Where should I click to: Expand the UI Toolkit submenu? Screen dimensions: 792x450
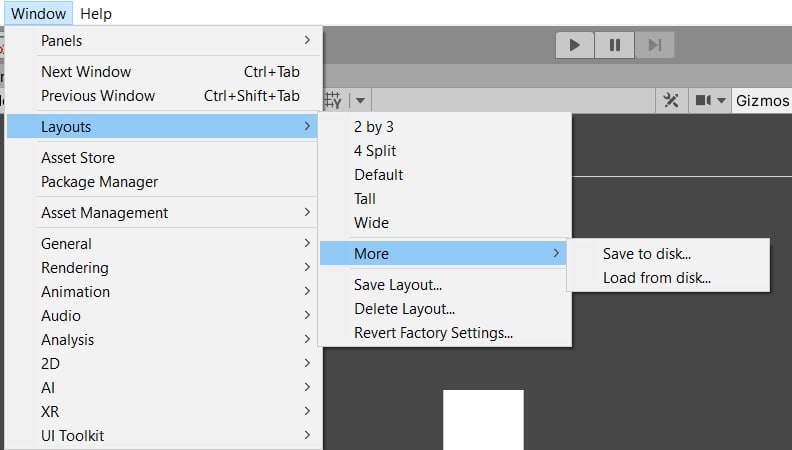pyautogui.click(x=164, y=435)
